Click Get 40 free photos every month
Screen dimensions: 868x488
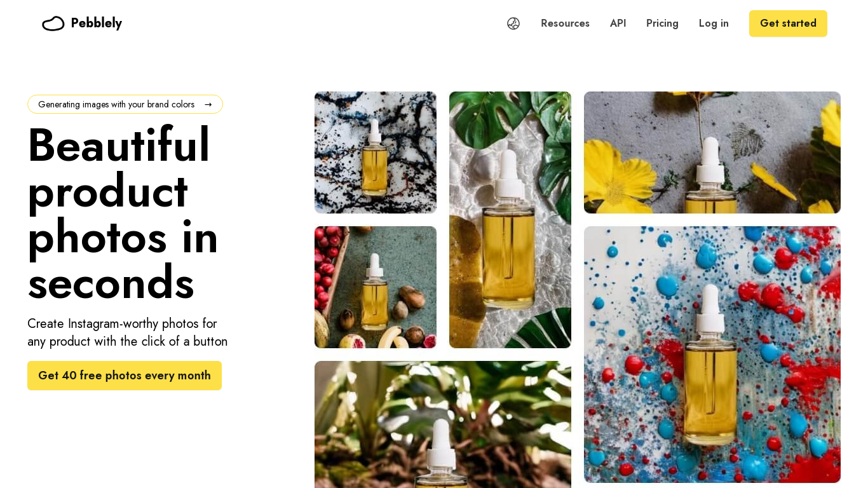click(125, 376)
